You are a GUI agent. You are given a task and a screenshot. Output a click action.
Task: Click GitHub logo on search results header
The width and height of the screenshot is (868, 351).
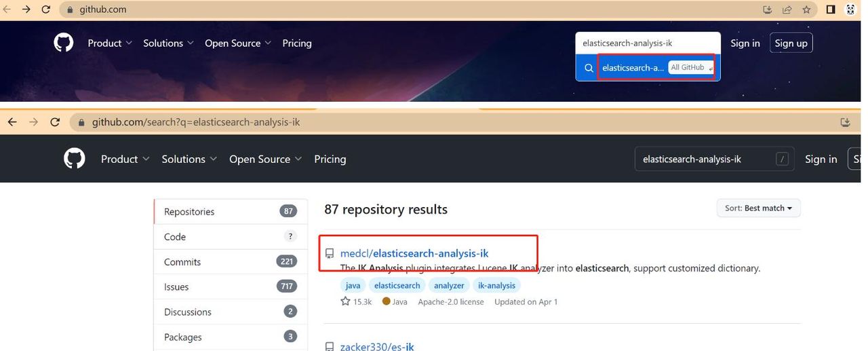[x=75, y=159]
